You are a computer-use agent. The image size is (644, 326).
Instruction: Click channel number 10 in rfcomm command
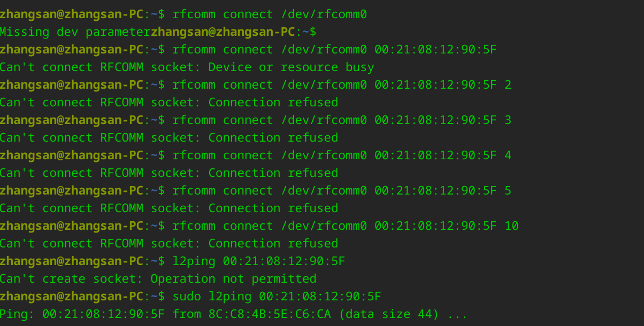pyautogui.click(x=511, y=226)
